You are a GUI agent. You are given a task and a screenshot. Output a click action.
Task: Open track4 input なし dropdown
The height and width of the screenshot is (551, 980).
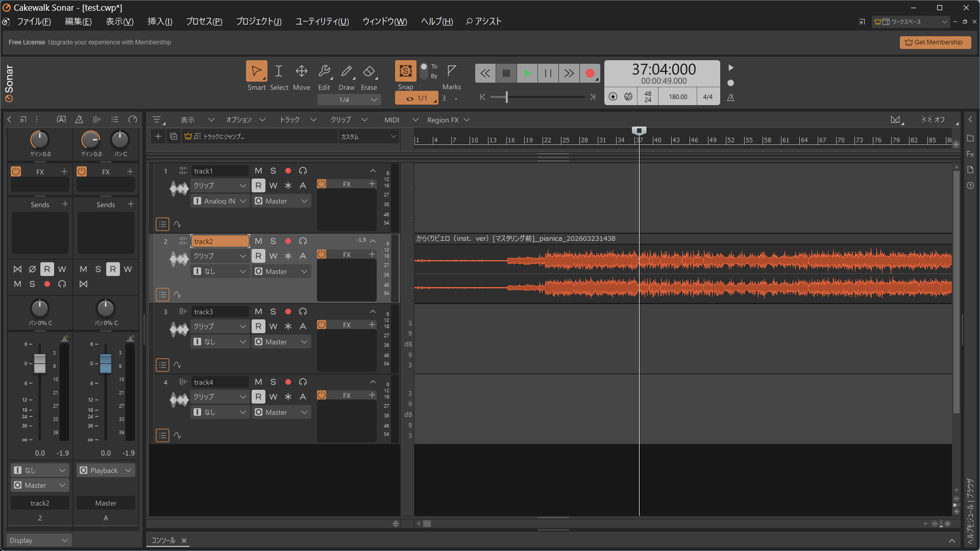(220, 412)
